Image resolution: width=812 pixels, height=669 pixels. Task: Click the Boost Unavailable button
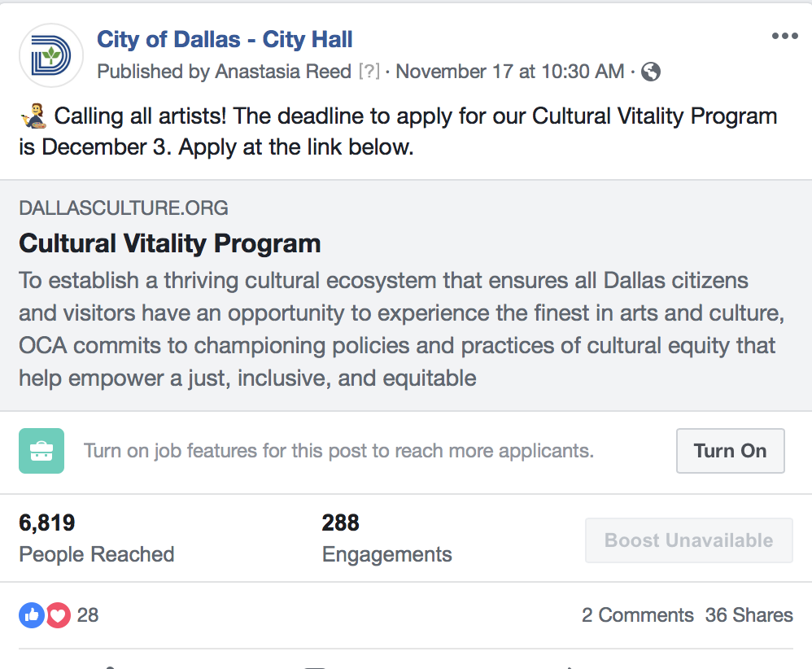688,540
